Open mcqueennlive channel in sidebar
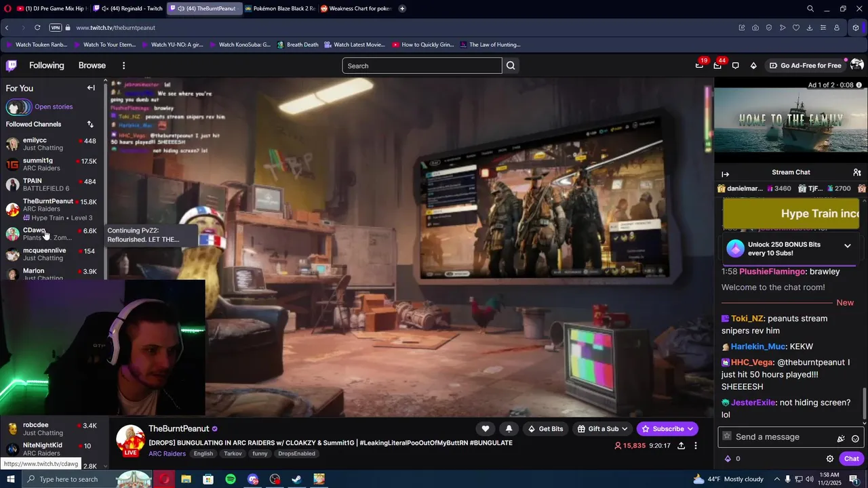 click(x=52, y=254)
